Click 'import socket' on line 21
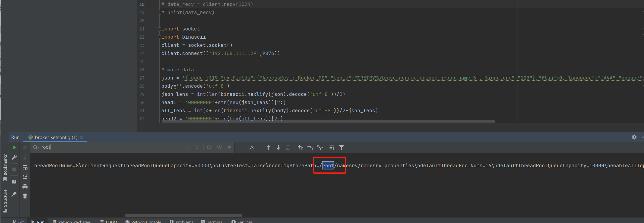 pos(181,29)
